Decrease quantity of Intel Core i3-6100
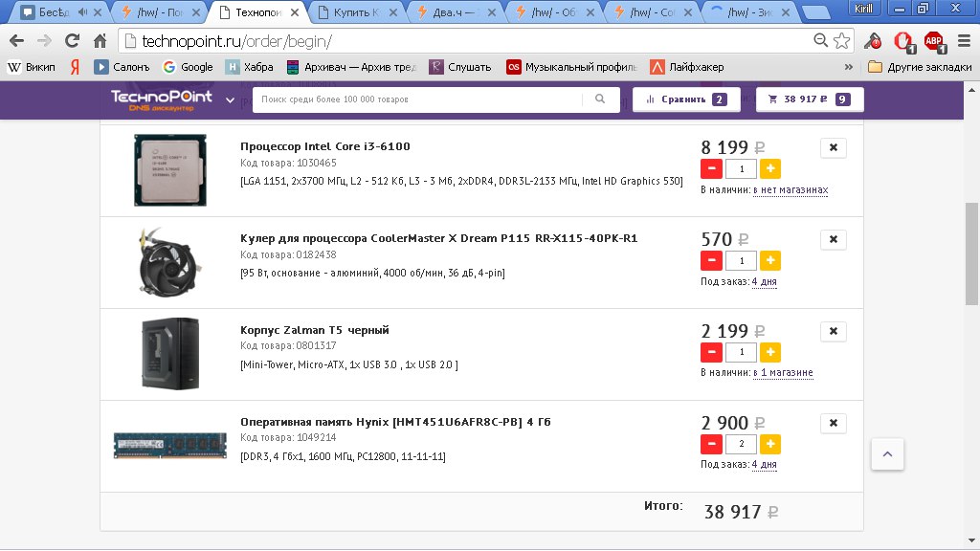 pos(711,168)
